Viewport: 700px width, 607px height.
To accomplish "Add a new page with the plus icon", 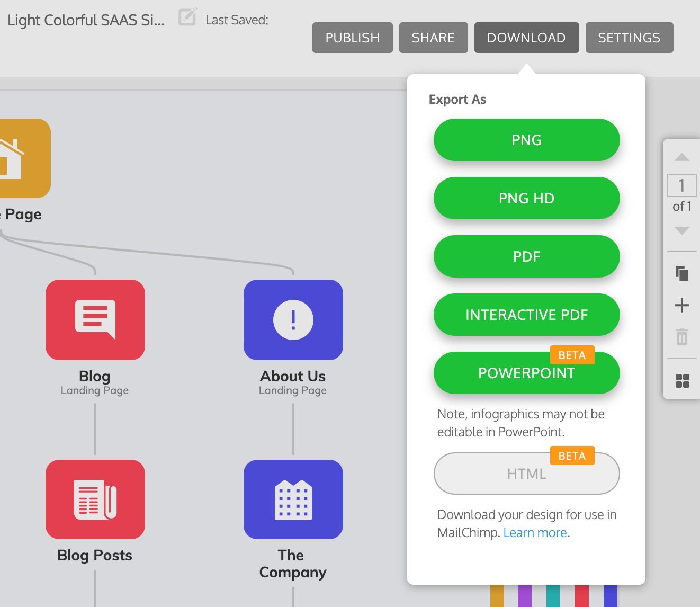I will 682,305.
